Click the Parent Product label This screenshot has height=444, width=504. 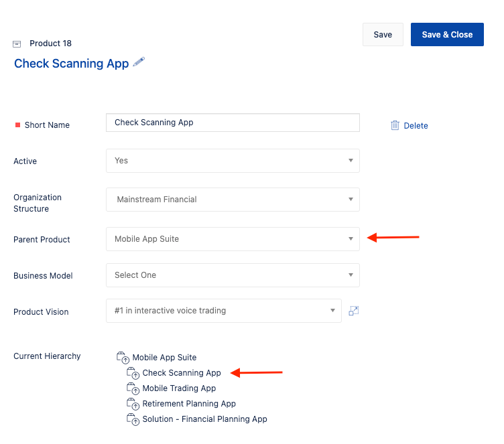point(42,239)
